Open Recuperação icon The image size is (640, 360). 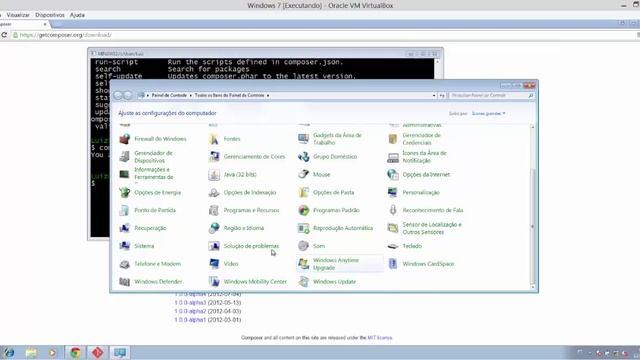[x=124, y=228]
